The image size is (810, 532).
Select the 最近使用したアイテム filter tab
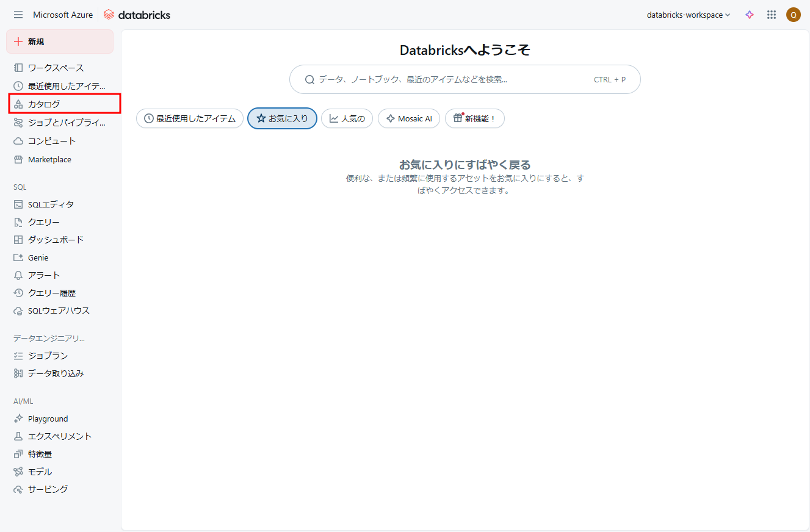pos(190,118)
